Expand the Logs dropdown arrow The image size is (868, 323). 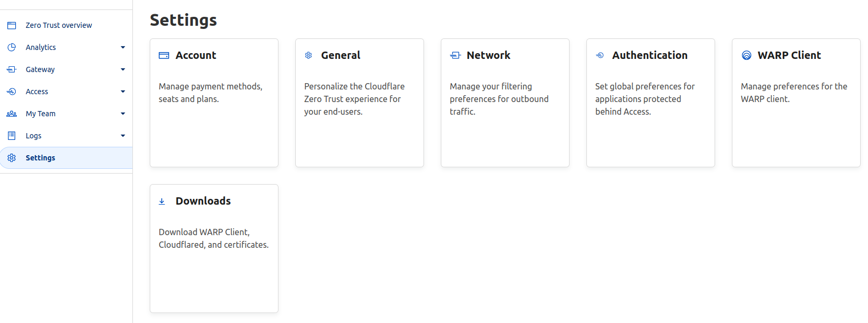point(123,135)
